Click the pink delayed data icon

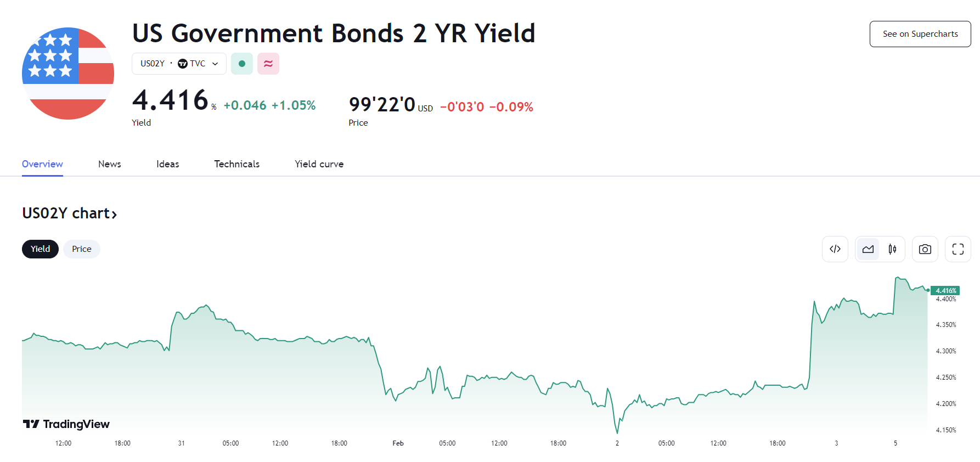[x=268, y=64]
